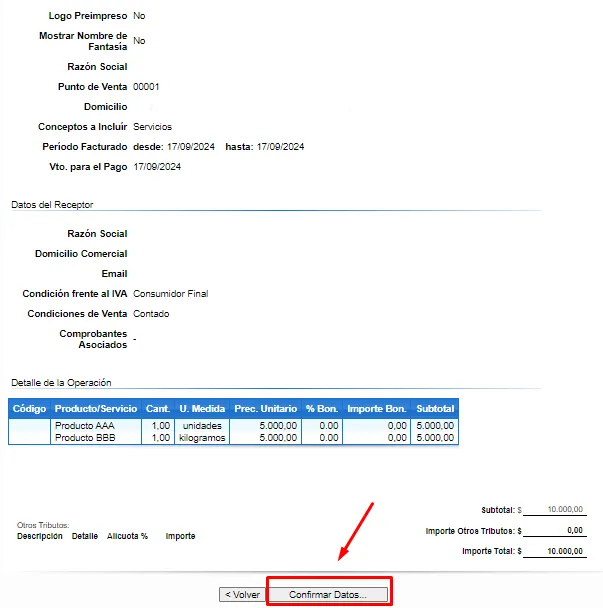Image resolution: width=603 pixels, height=608 pixels.
Task: Click the Producto/Servicio column header
Action: (x=96, y=408)
